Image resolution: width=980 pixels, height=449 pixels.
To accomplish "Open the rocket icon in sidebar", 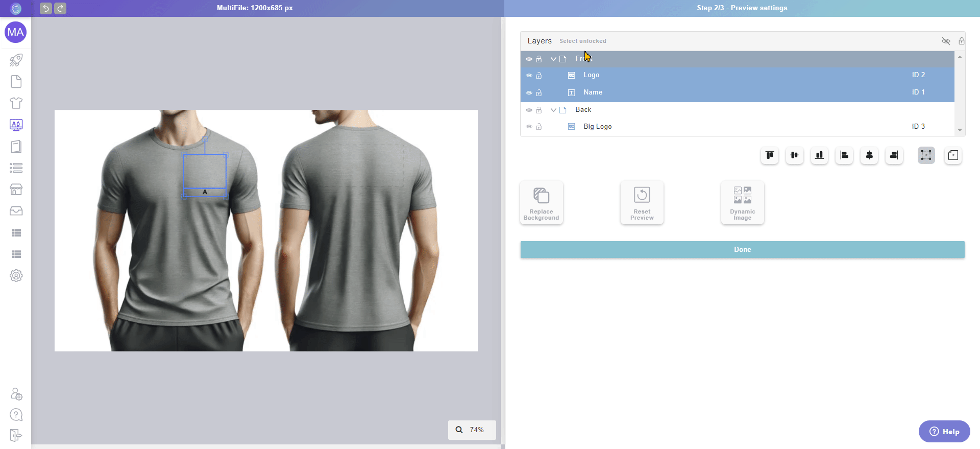I will (16, 60).
